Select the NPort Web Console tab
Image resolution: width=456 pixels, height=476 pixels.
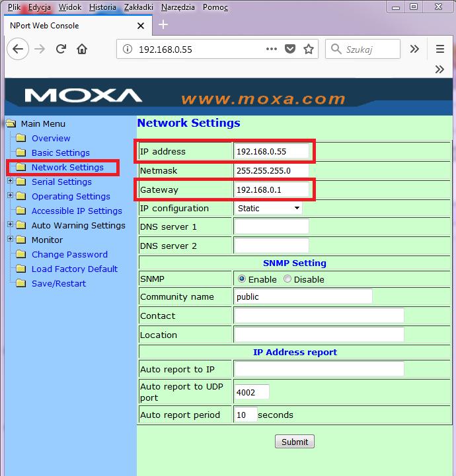[x=78, y=26]
